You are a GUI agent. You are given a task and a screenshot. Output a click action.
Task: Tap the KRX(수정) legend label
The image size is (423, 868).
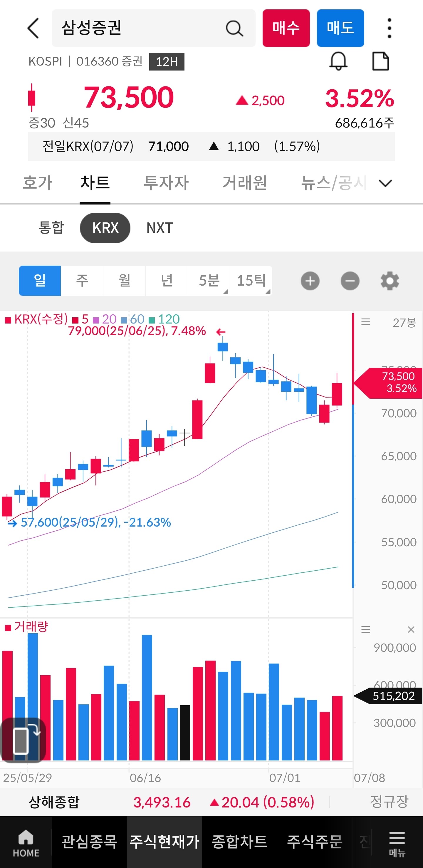36,319
